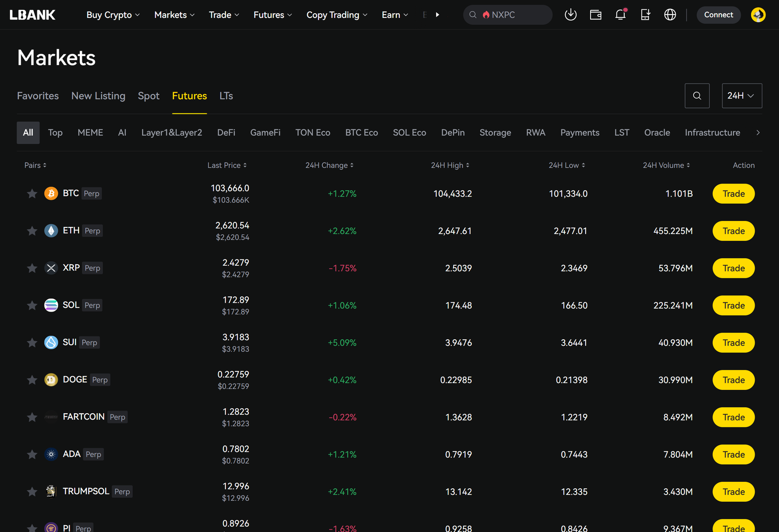Switch to the Spot tab

[x=148, y=96]
